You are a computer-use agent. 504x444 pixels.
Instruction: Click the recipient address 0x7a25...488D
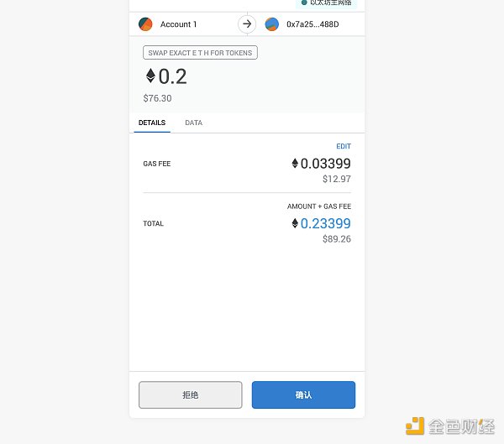tap(312, 24)
